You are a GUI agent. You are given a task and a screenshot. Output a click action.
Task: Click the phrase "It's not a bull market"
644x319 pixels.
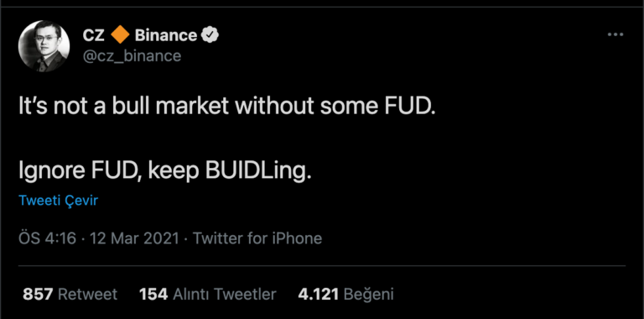click(123, 107)
